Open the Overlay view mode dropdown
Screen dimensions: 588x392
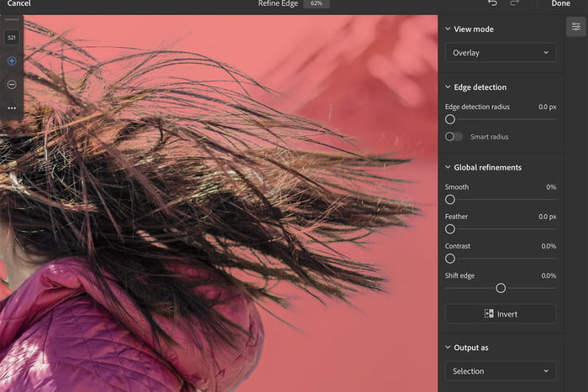(501, 53)
